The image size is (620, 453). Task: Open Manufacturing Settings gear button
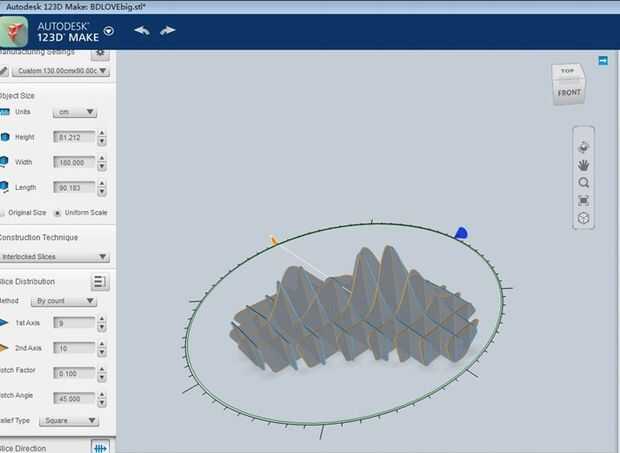[100, 53]
